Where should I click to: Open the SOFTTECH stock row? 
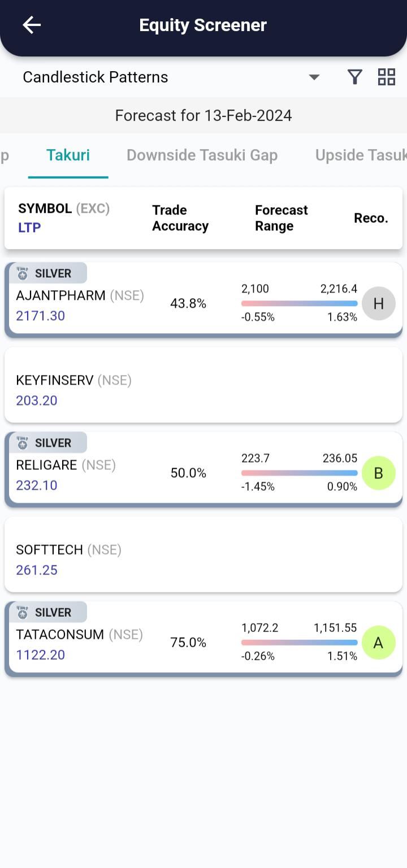[203, 559]
